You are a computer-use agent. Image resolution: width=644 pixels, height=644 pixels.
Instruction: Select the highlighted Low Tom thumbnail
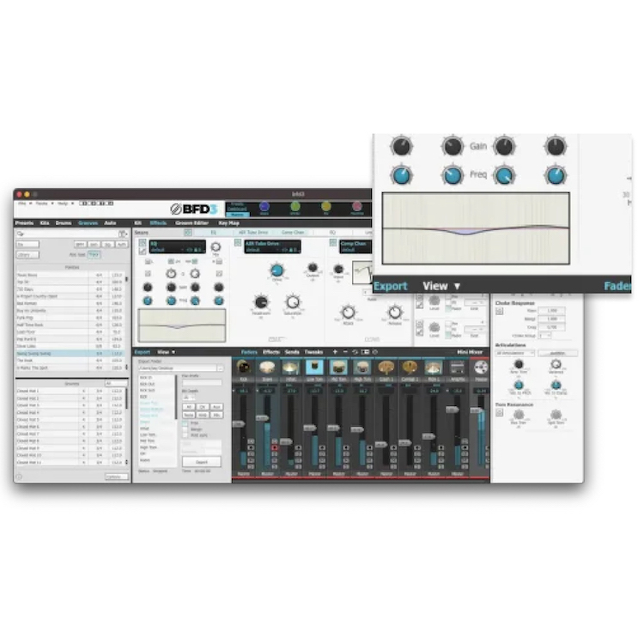tap(314, 368)
